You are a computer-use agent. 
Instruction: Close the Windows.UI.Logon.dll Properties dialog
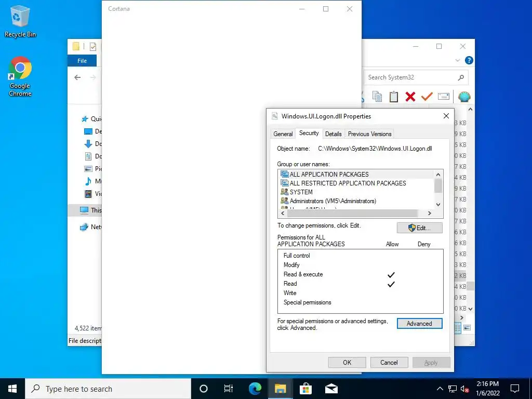446,116
